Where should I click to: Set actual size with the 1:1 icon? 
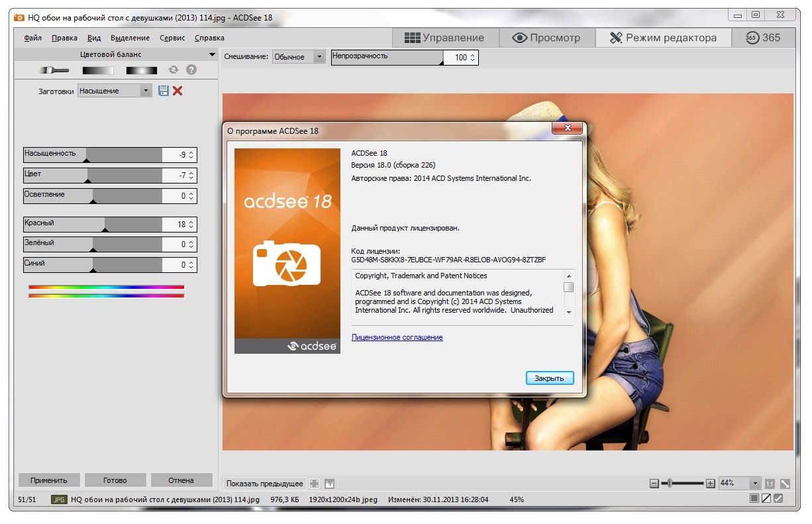pyautogui.click(x=770, y=484)
